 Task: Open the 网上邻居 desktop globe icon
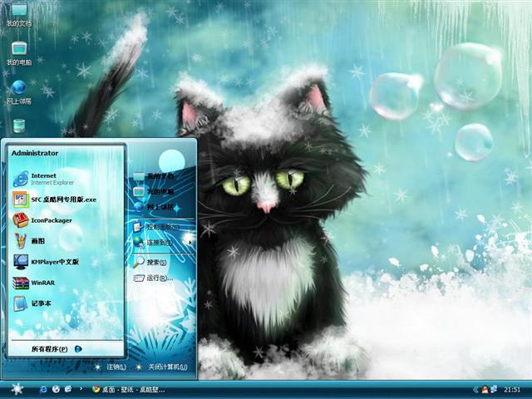[x=19, y=92]
